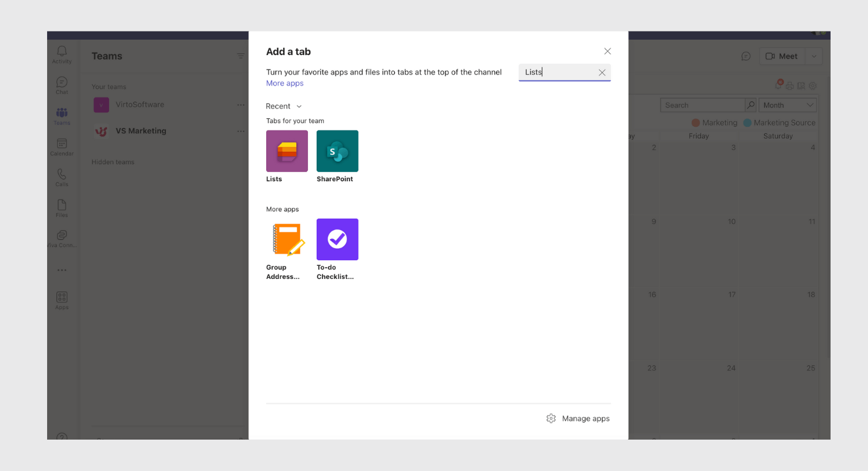Viewport: 868px width, 471px height.
Task: Click the notifications bell with red badge
Action: pyautogui.click(x=778, y=85)
